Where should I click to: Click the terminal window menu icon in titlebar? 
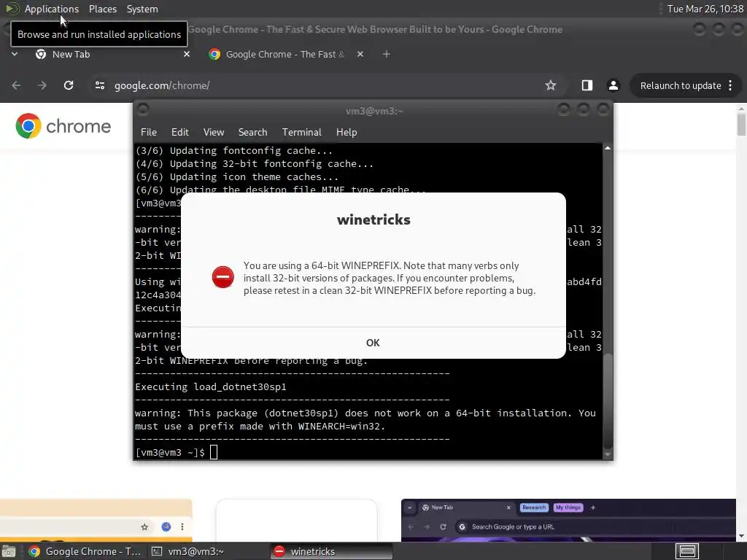pos(143,110)
